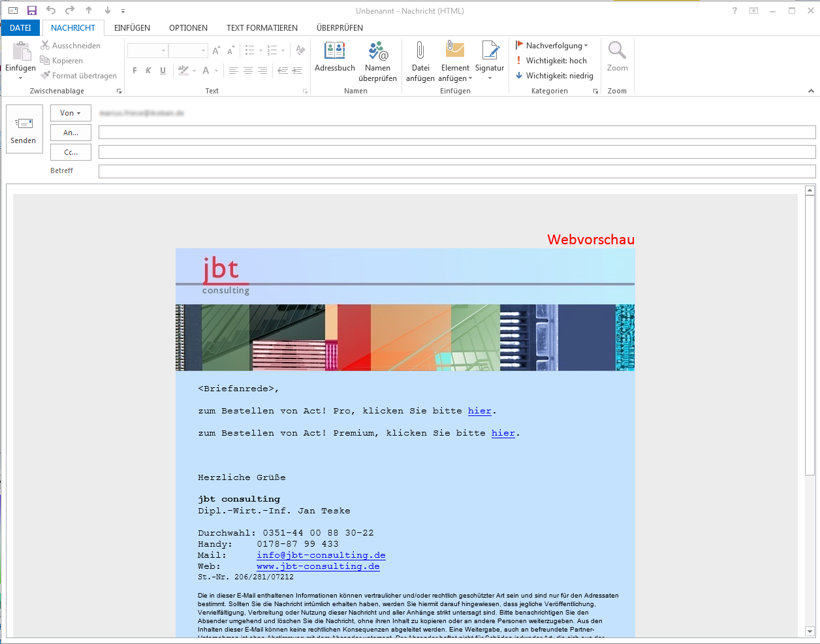The height and width of the screenshot is (644, 820).
Task: Switch to the OPTIONEN tab
Action: point(188,28)
